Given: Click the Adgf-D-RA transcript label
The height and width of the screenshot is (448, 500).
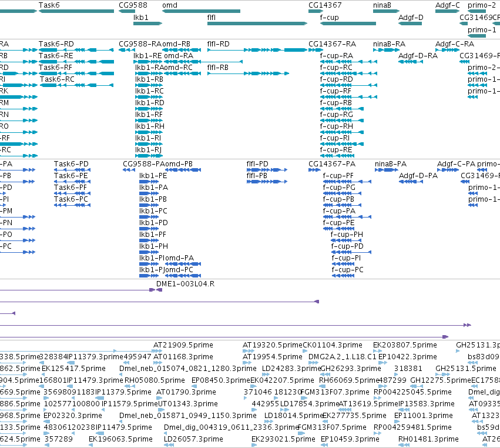Looking at the screenshot, I should pyautogui.click(x=418, y=56).
